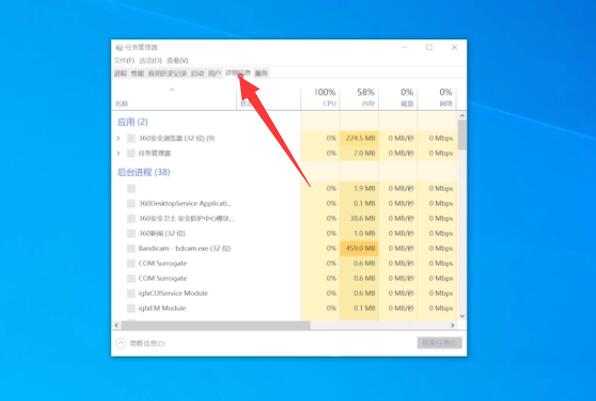
Task: Switch to the 用户 tab
Action: tap(214, 73)
